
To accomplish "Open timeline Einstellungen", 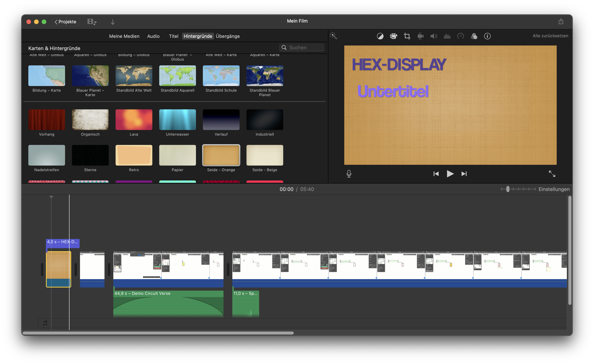I will pyautogui.click(x=554, y=189).
